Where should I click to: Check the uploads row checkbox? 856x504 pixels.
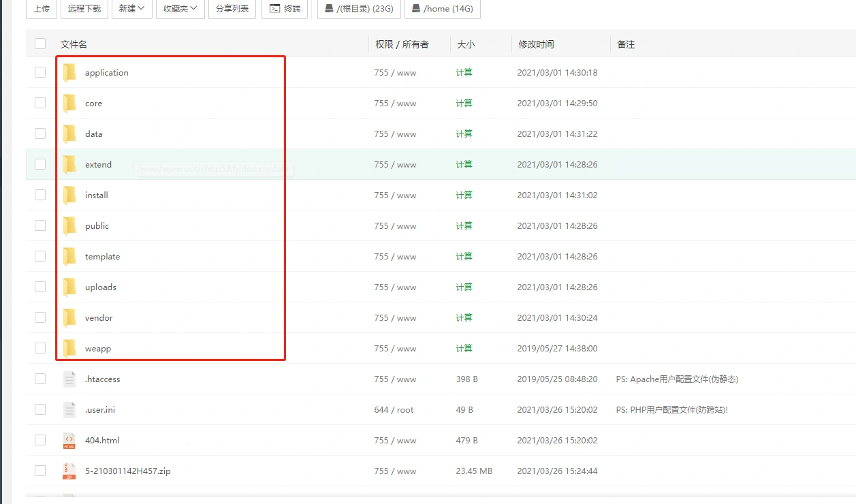pyautogui.click(x=40, y=287)
